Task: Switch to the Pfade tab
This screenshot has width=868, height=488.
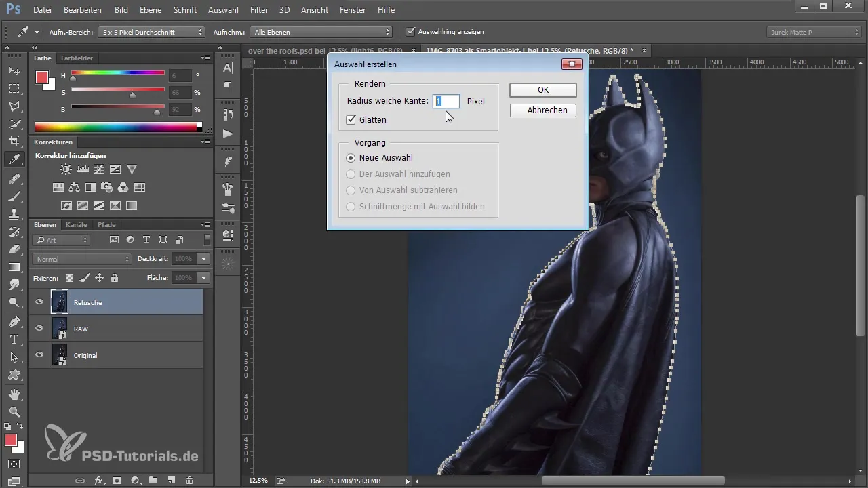Action: pos(106,224)
